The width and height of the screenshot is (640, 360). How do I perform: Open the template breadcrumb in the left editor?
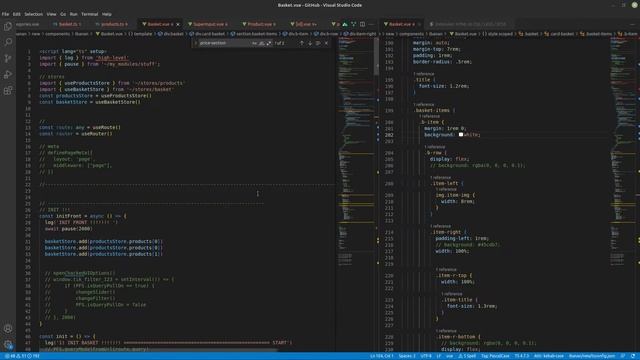click(x=140, y=34)
